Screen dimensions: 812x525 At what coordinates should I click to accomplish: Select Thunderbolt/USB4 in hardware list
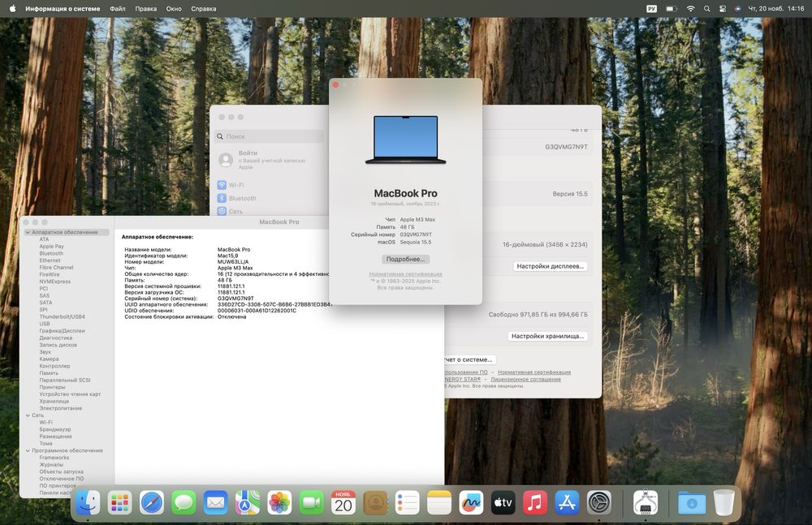click(63, 316)
